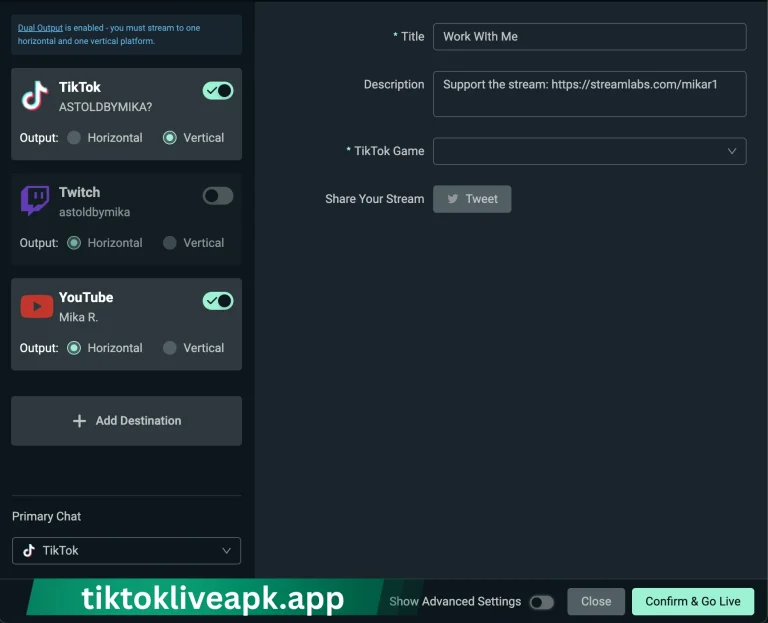Open the Dual Output link
The width and height of the screenshot is (768, 623).
pos(40,28)
